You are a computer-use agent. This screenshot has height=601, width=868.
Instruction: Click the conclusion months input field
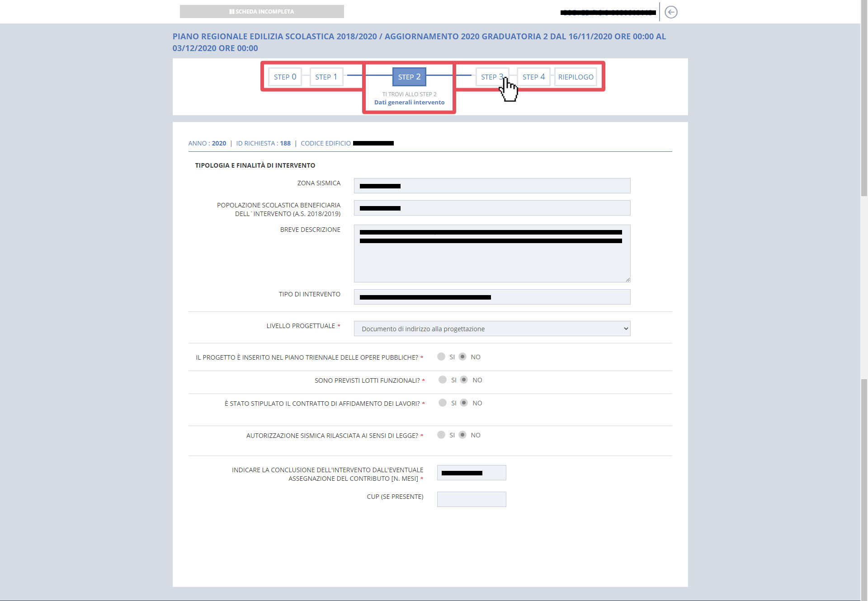click(472, 473)
